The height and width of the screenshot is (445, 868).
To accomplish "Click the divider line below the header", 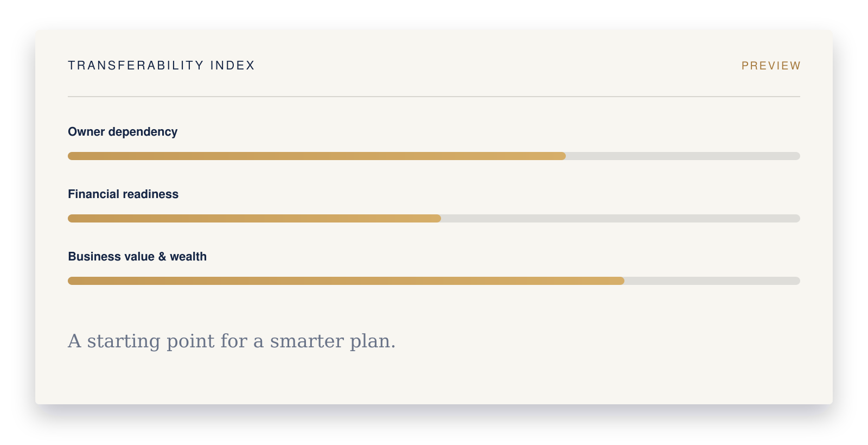I will click(434, 97).
